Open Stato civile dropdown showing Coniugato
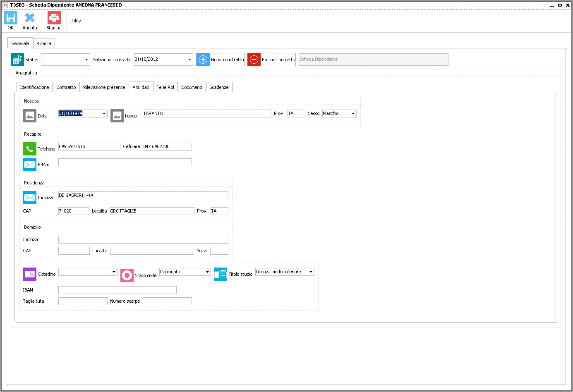The width and height of the screenshot is (573, 392). tap(207, 272)
